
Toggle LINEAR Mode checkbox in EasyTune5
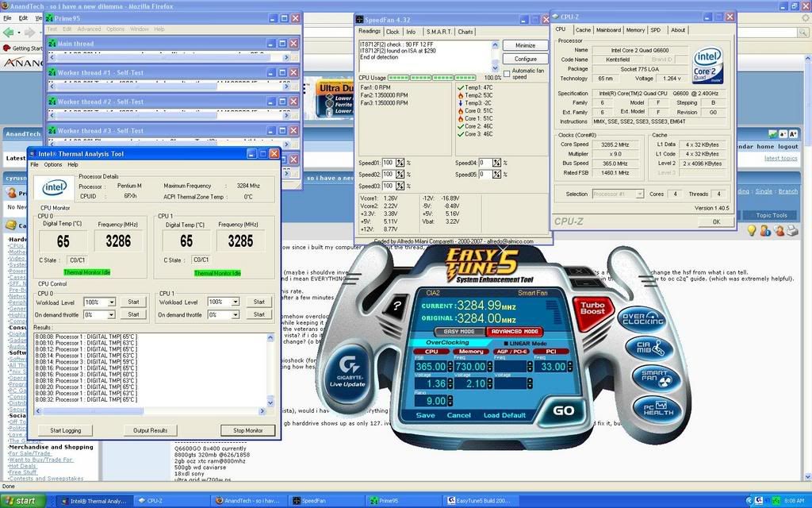coord(507,343)
